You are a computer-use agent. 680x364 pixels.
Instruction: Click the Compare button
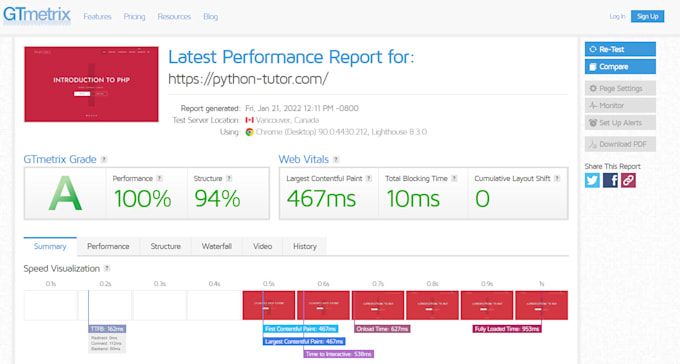point(620,67)
